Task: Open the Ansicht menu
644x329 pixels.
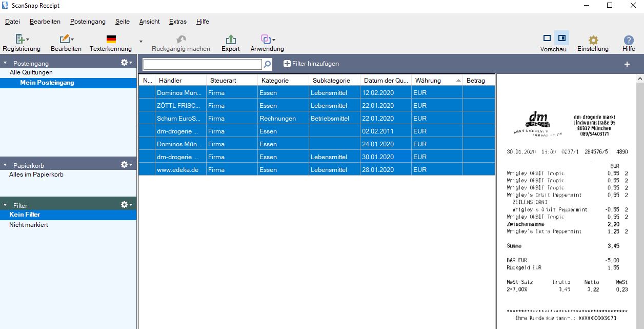Action: click(x=149, y=22)
